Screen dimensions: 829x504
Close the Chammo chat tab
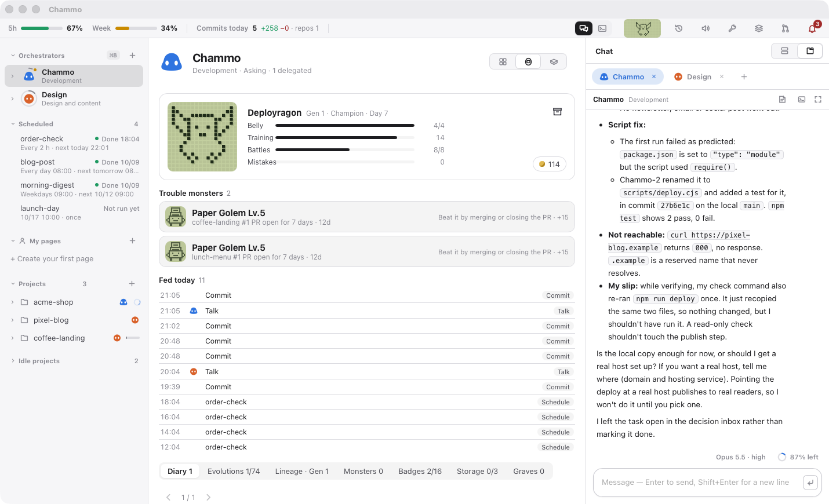click(x=654, y=76)
